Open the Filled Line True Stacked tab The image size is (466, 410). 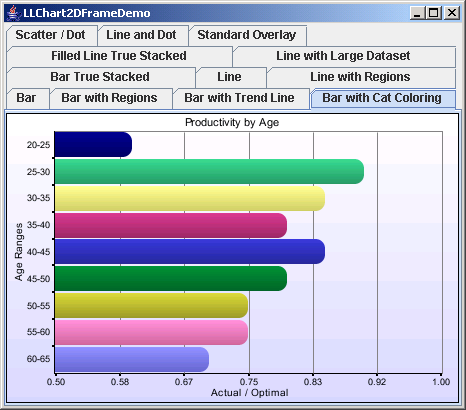tap(119, 56)
